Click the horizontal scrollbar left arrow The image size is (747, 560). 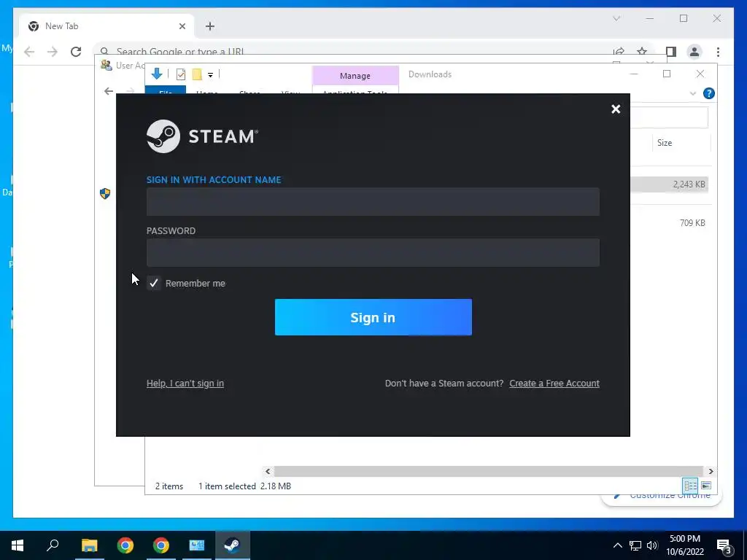pyautogui.click(x=268, y=471)
